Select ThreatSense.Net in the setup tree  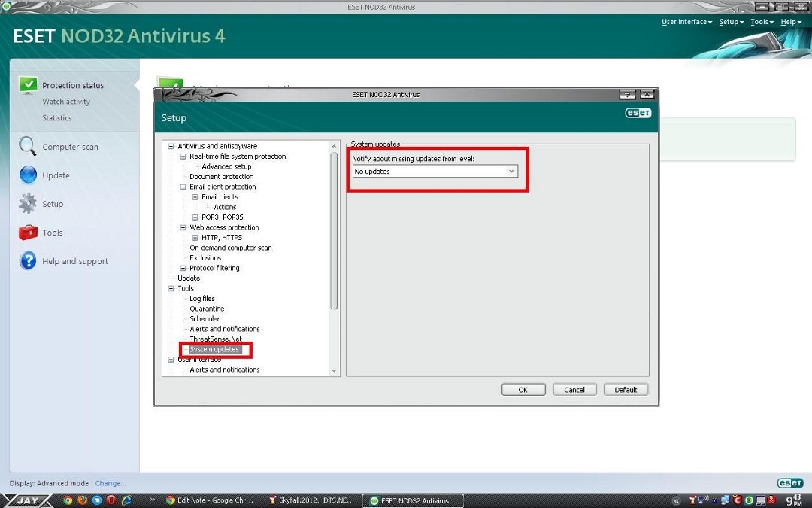click(x=216, y=339)
